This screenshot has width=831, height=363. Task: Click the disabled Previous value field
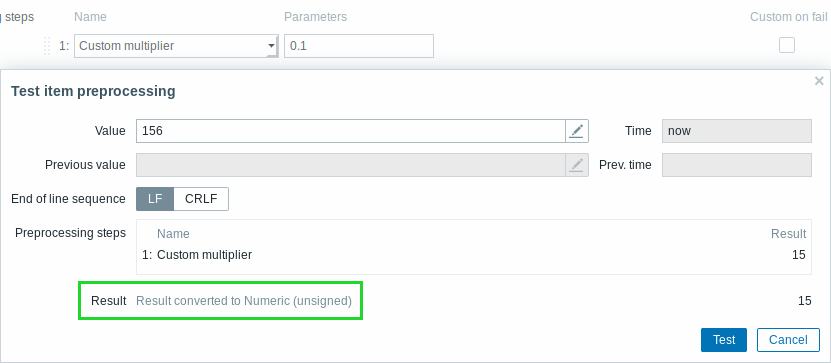pos(351,165)
